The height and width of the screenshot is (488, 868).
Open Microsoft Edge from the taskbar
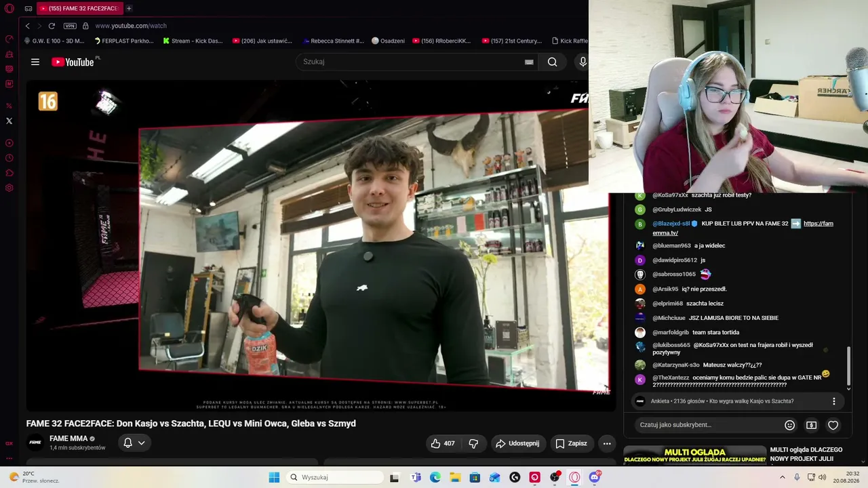pyautogui.click(x=435, y=477)
